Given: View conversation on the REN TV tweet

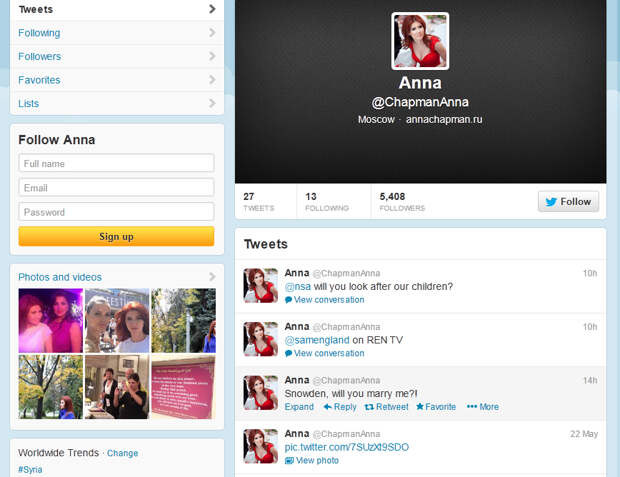Looking at the screenshot, I should pyautogui.click(x=329, y=353).
